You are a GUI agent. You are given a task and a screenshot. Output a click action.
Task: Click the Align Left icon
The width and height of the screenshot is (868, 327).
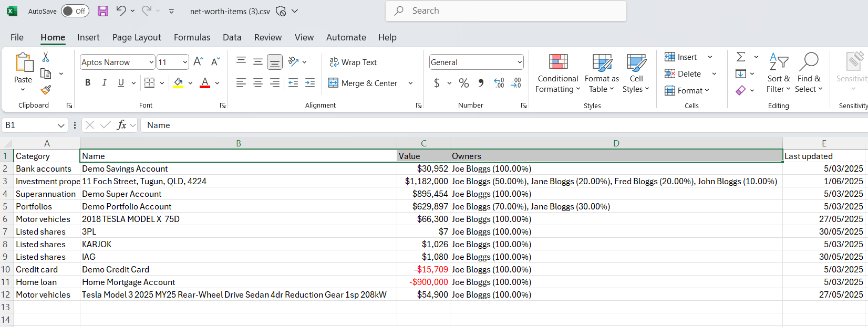pyautogui.click(x=241, y=82)
